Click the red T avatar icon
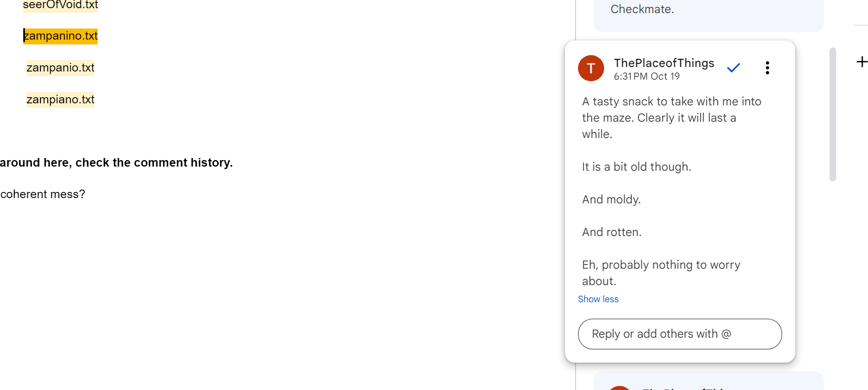Screen dimensions: 868x390 (x=591, y=68)
